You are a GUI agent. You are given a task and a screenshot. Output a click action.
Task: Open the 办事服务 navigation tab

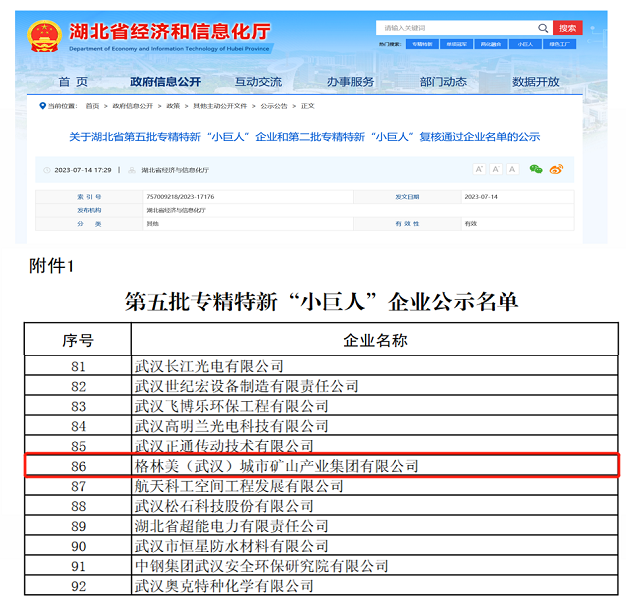point(350,82)
